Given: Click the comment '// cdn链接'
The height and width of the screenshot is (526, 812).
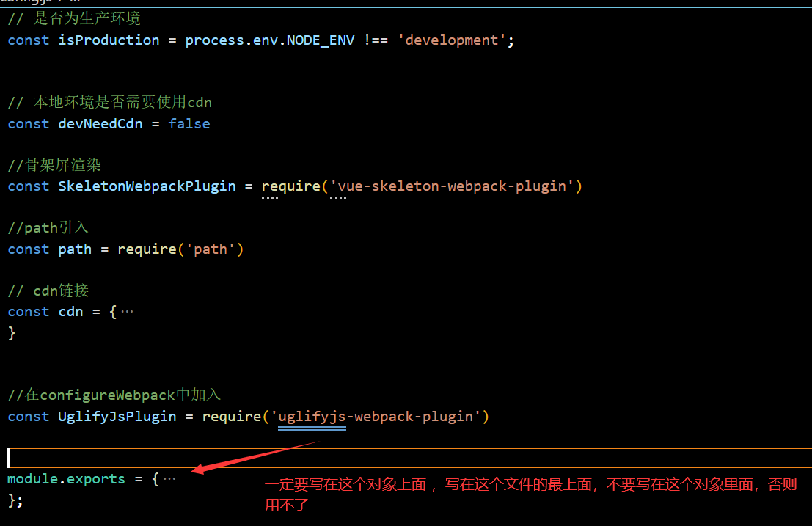Looking at the screenshot, I should tap(48, 291).
